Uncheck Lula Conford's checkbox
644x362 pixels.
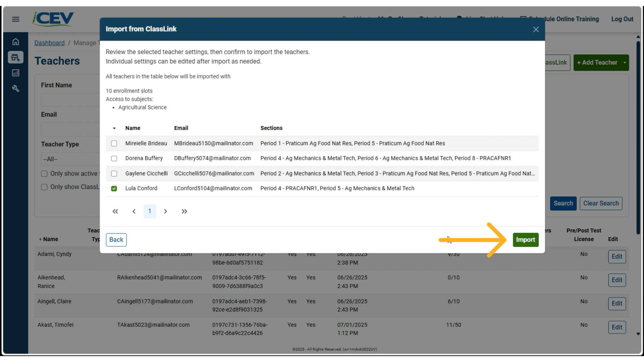point(114,189)
